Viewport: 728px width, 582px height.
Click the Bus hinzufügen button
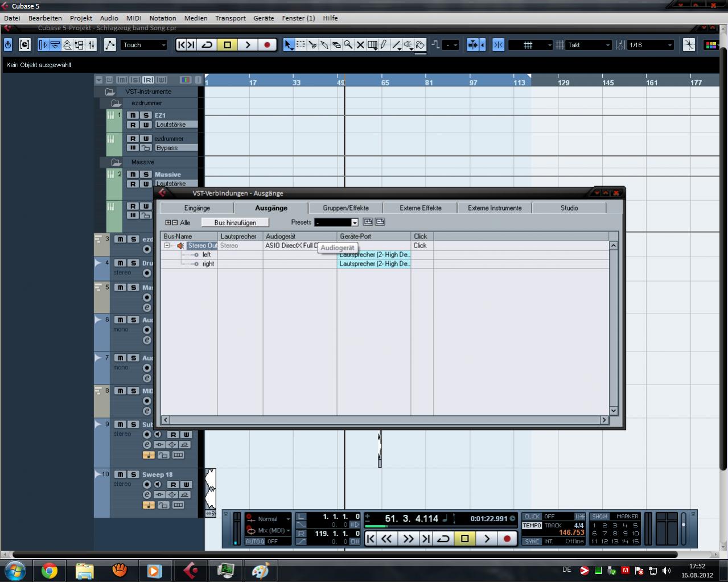pos(235,222)
